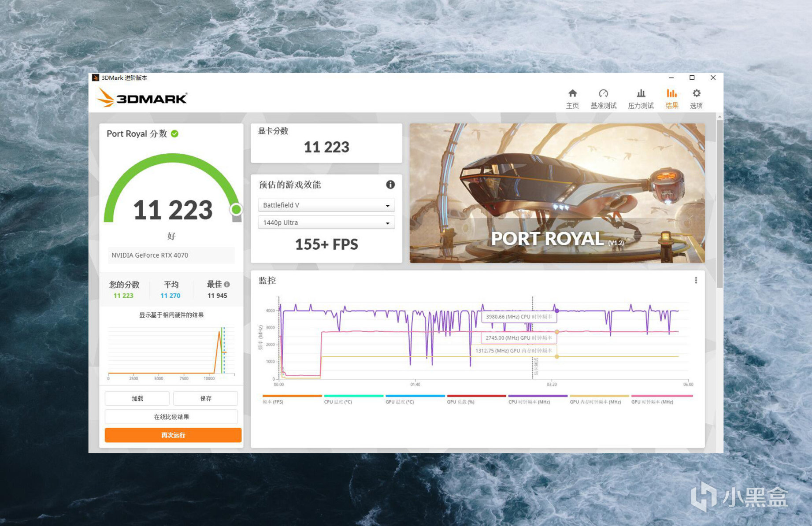Click the green score gauge end marker

click(236, 209)
